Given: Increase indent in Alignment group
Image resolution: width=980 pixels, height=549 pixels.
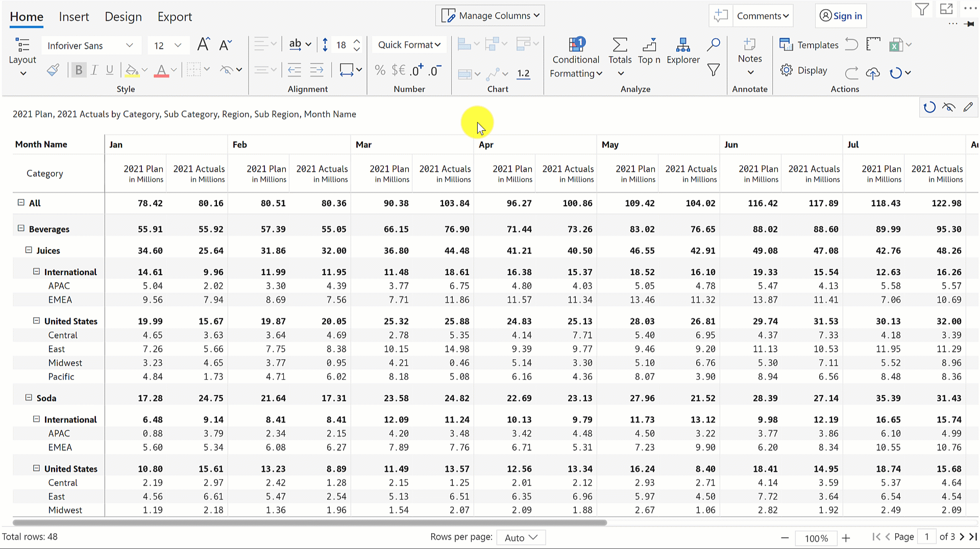Looking at the screenshot, I should (x=316, y=69).
